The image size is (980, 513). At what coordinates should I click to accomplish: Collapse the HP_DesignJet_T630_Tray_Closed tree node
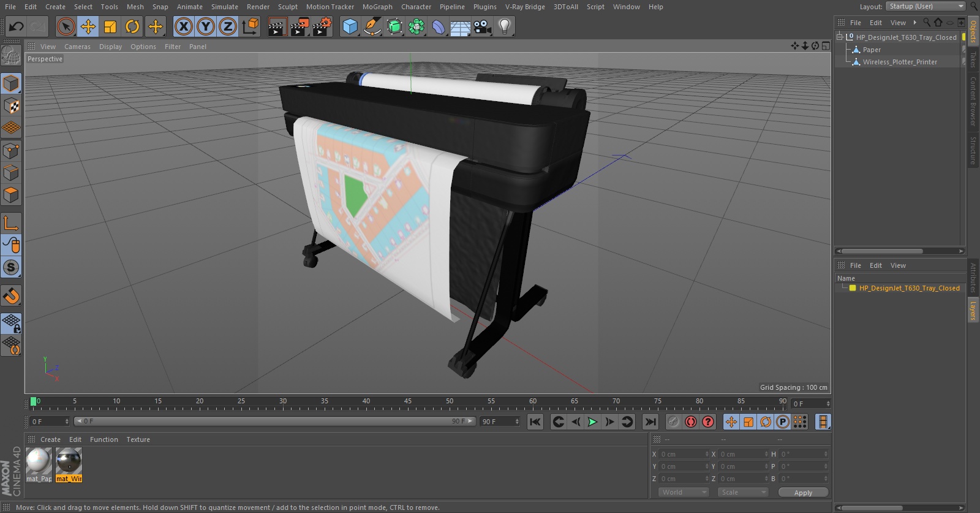tap(840, 37)
